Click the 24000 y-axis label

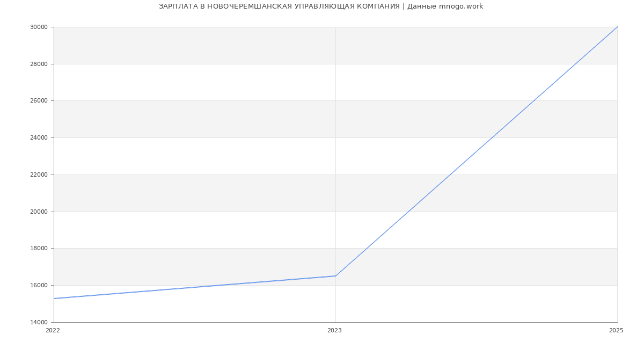40,138
